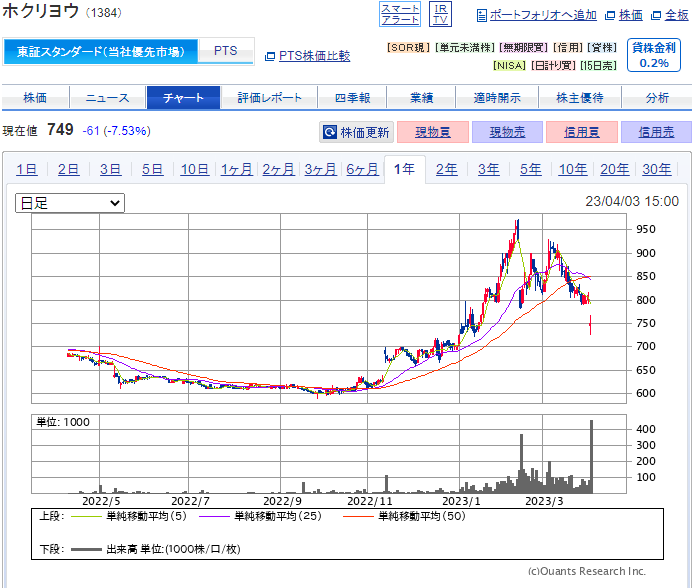Viewport: 699px width, 588px height.
Task: Select the 30年 chart period
Action: pyautogui.click(x=657, y=169)
